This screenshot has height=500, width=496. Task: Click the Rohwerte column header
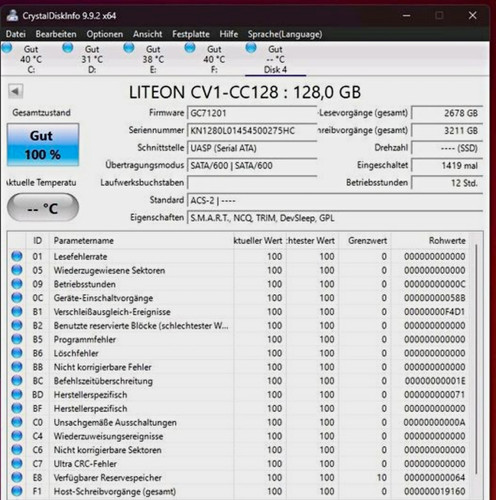(x=430, y=240)
